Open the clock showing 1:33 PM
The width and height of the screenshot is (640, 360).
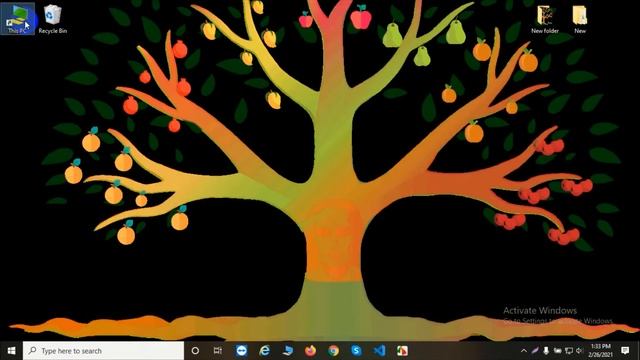pos(600,351)
